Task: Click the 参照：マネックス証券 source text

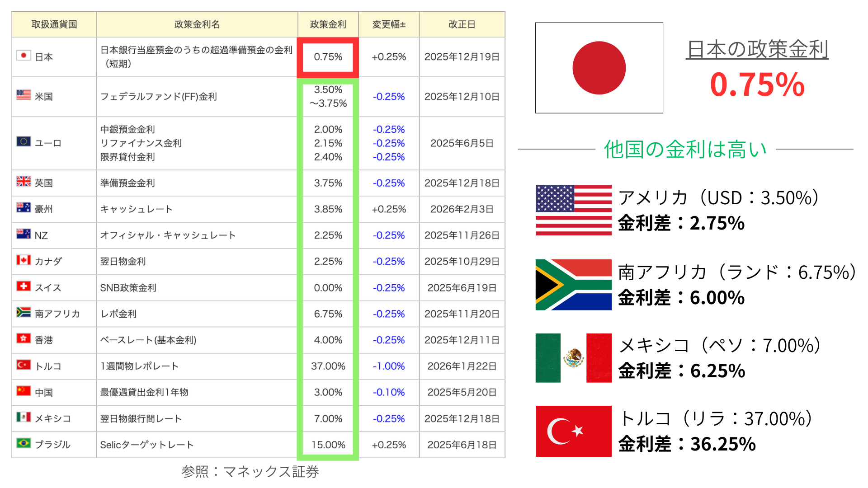Action: pyautogui.click(x=250, y=472)
